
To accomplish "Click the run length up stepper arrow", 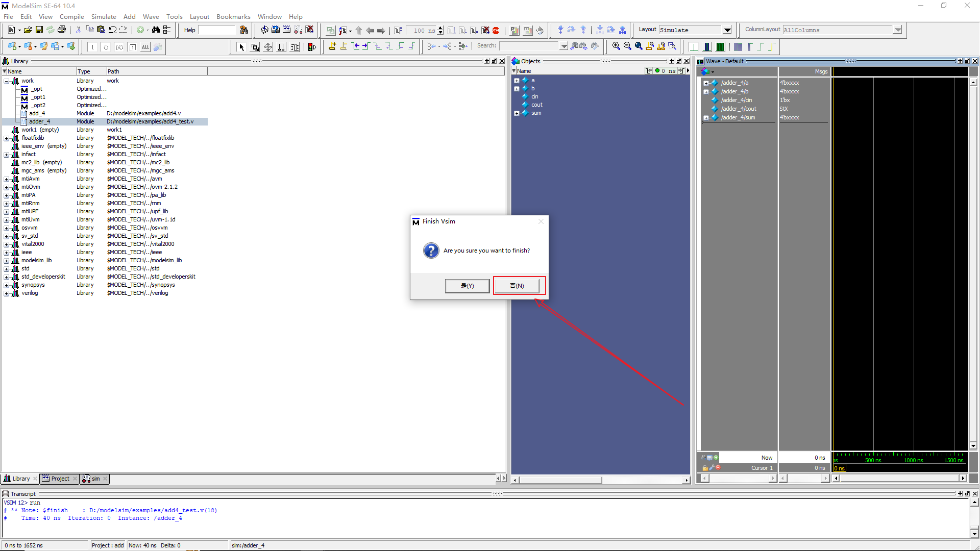I will (440, 28).
